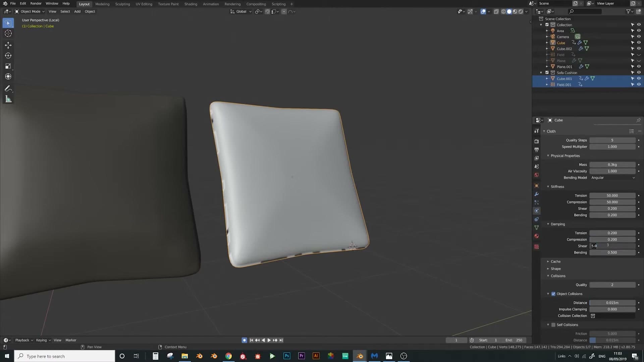Open the Windows Start menu
This screenshot has height=362, width=644.
pos(7,356)
